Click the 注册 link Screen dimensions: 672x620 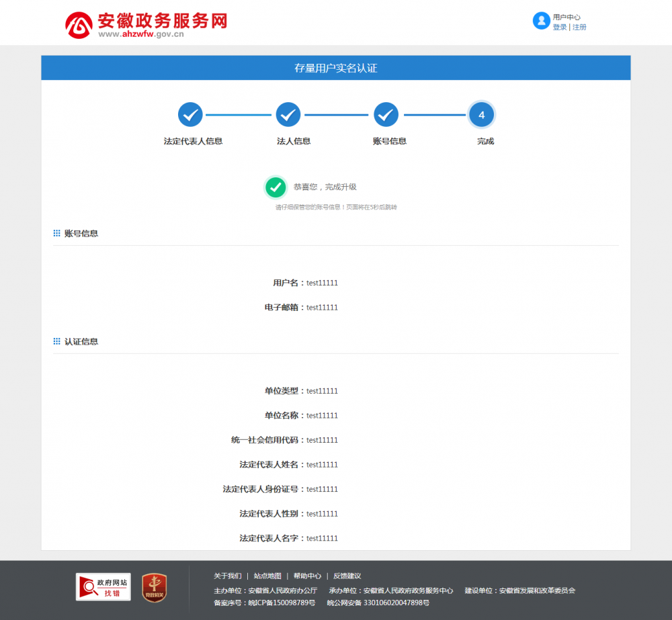(x=579, y=28)
